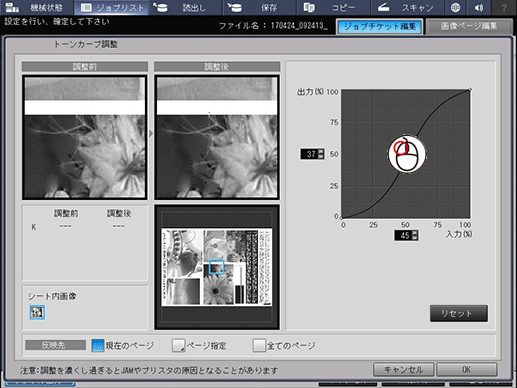The width and height of the screenshot is (517, 388).
Task: Click the globe web browser icon
Action: point(455,7)
